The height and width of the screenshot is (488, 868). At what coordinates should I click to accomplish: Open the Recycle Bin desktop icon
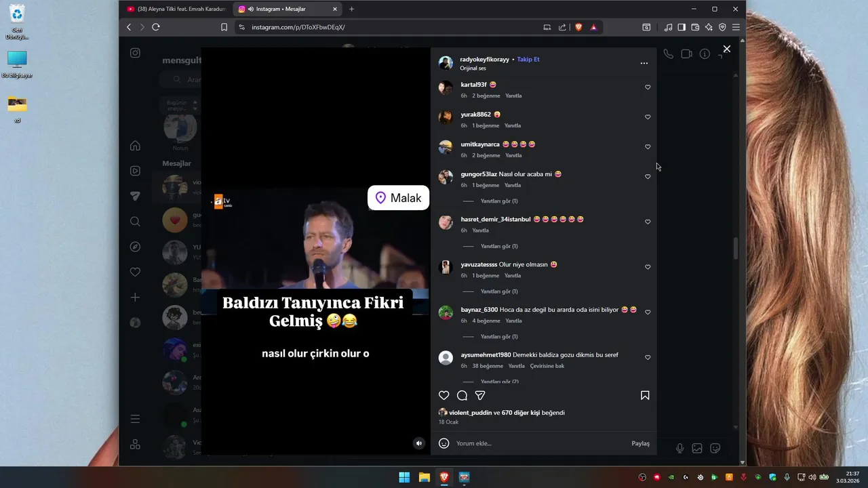[17, 22]
